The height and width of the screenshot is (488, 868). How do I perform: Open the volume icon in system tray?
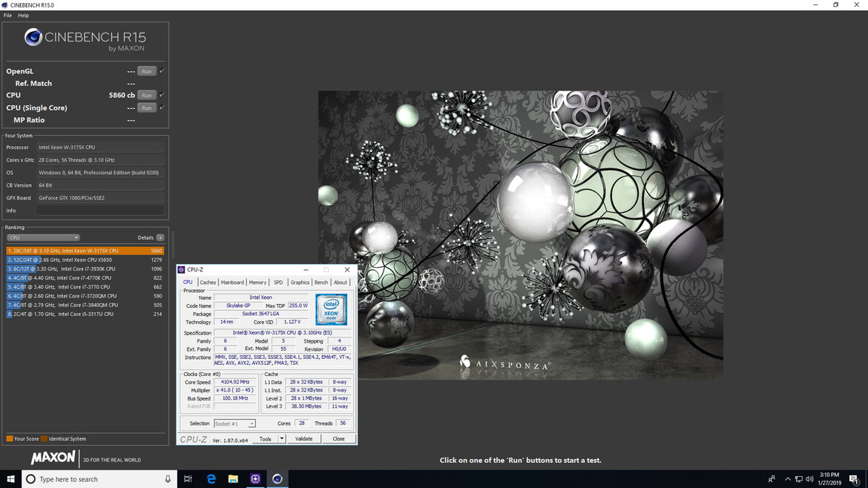click(x=809, y=479)
